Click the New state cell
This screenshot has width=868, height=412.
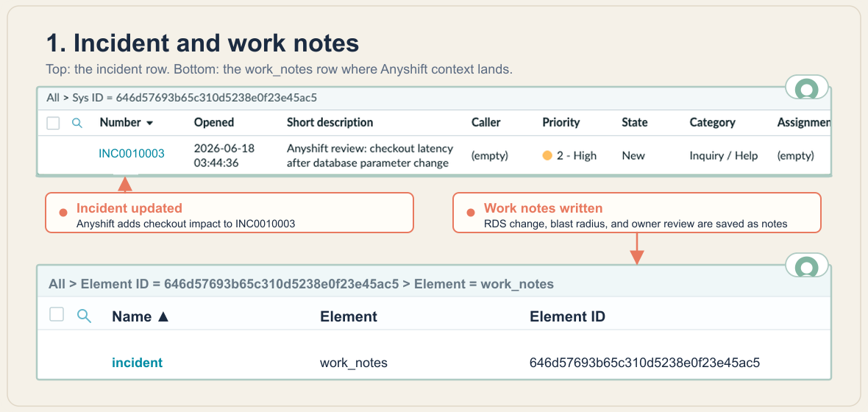(633, 156)
